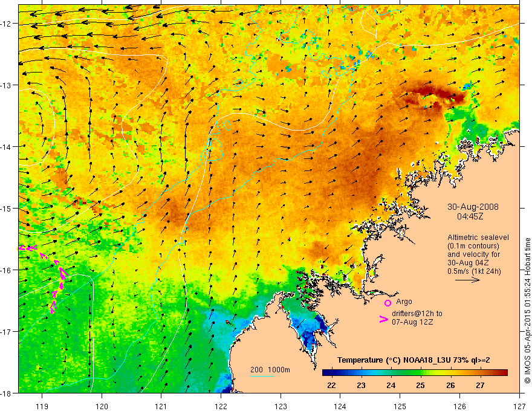
Task: Click the latitude axis label -16
Action: 6,270
